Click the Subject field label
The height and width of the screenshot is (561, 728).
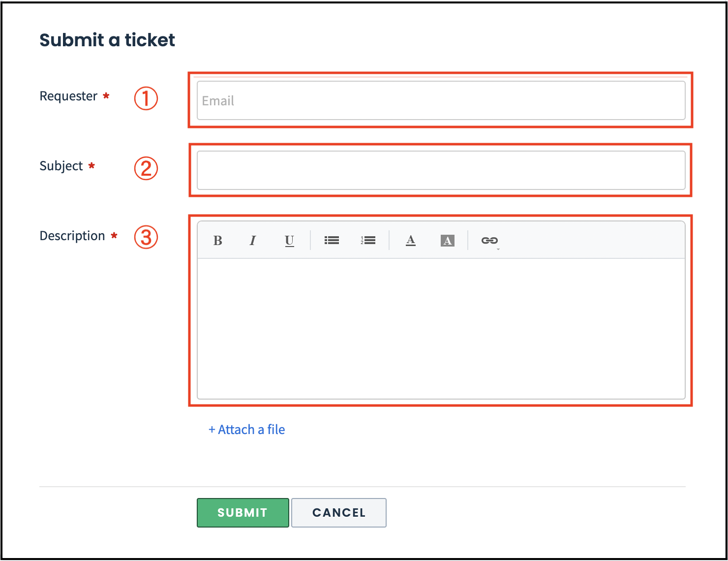point(61,166)
